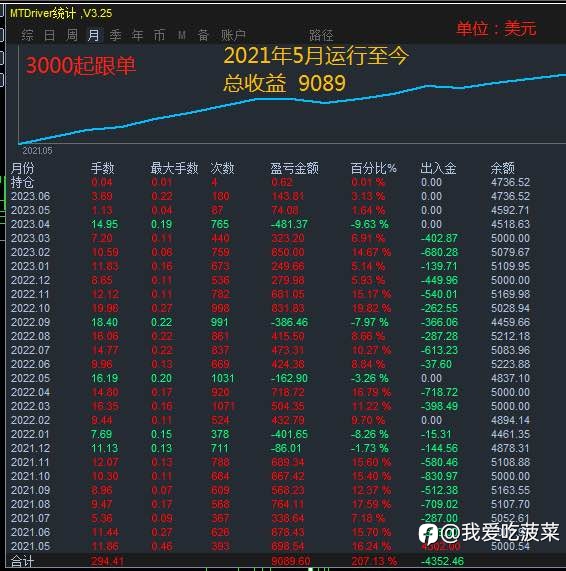The image size is (566, 571).
Task: Click the 百分比% column header
Action: coord(373,168)
